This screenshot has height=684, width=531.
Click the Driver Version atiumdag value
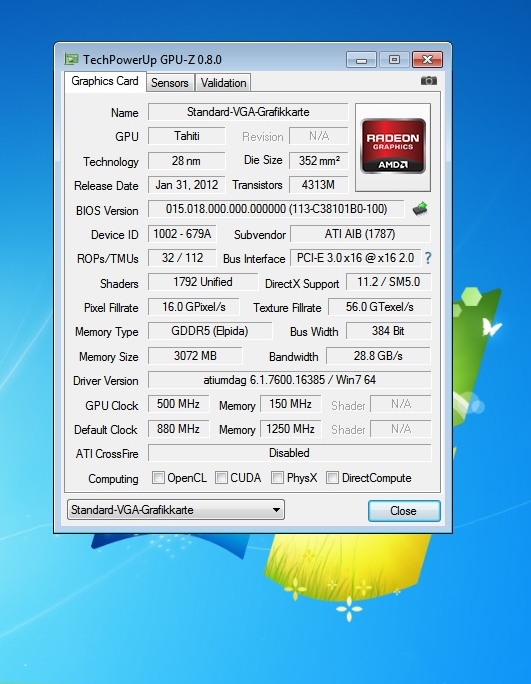[290, 380]
